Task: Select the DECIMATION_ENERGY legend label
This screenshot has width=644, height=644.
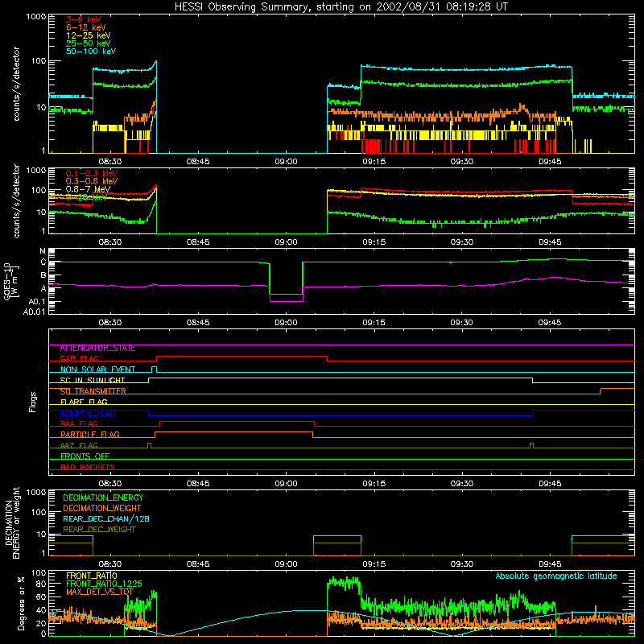Action: point(103,497)
